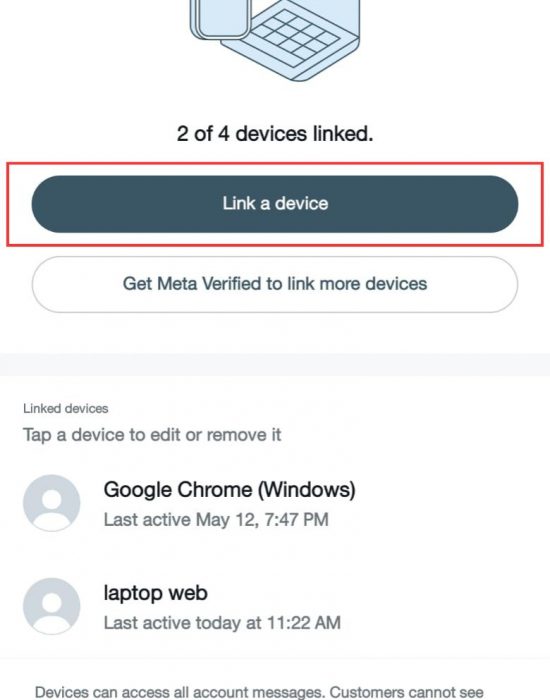This screenshot has height=700, width=550.
Task: Click the 2 of 4 devices linked text
Action: tap(275, 133)
